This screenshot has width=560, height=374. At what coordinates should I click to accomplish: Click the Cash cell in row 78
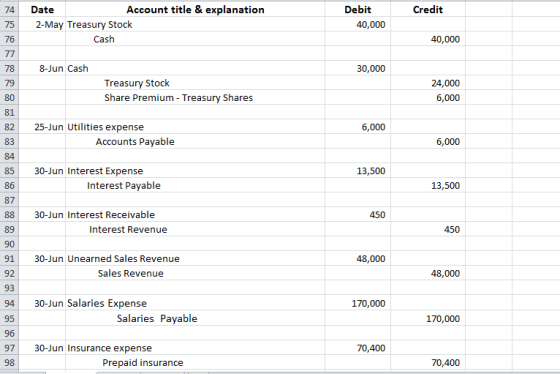click(195, 68)
